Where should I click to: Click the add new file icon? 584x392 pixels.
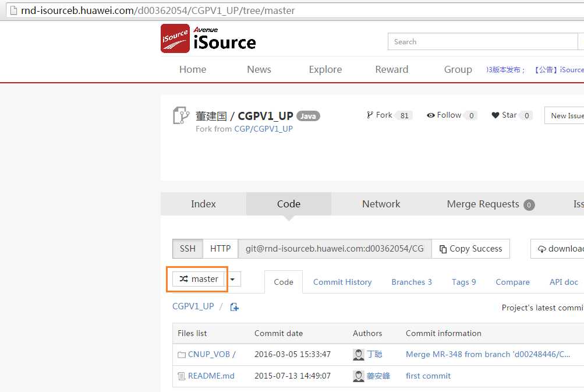pos(234,307)
